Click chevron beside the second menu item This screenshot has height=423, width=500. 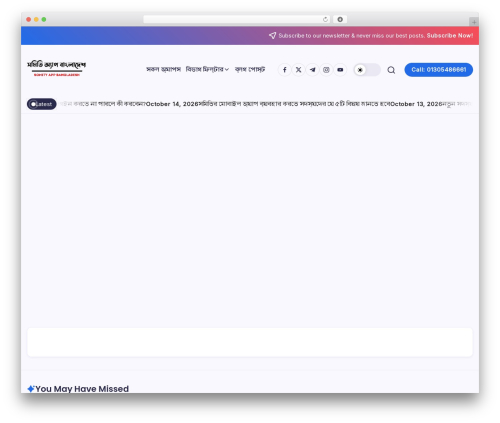coord(227,70)
